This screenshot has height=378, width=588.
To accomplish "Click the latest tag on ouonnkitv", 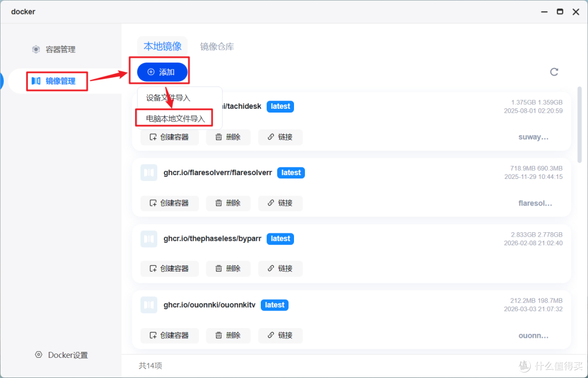I will pos(274,305).
